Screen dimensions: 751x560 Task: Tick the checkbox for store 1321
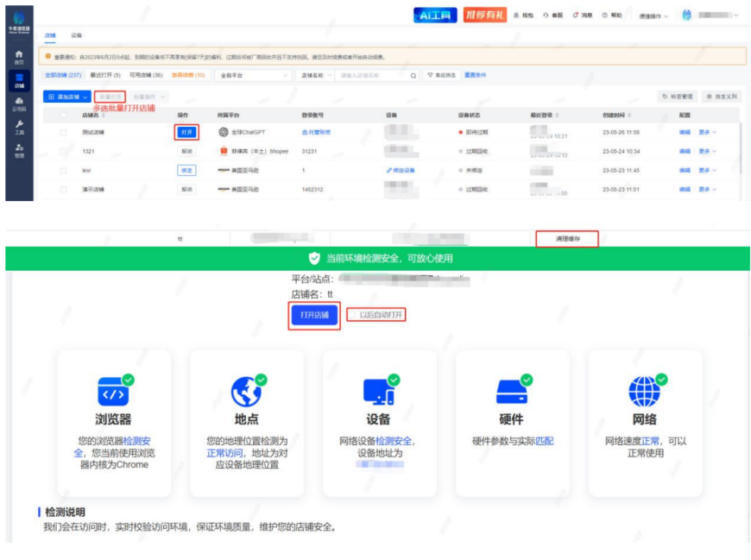coord(63,151)
